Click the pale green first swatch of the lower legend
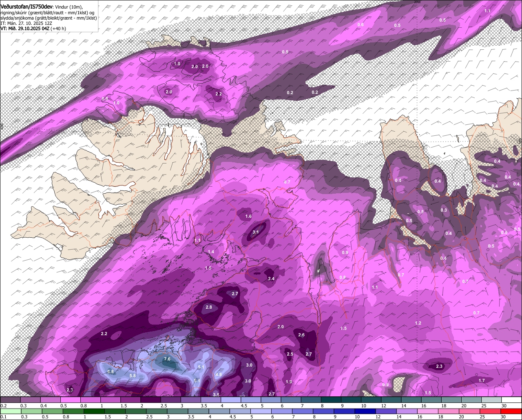 [10, 411]
